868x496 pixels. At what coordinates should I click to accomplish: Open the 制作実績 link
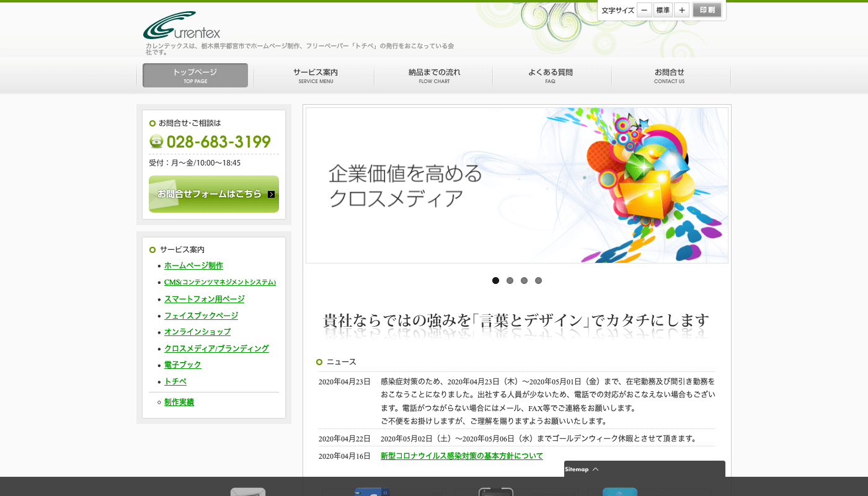pyautogui.click(x=179, y=402)
